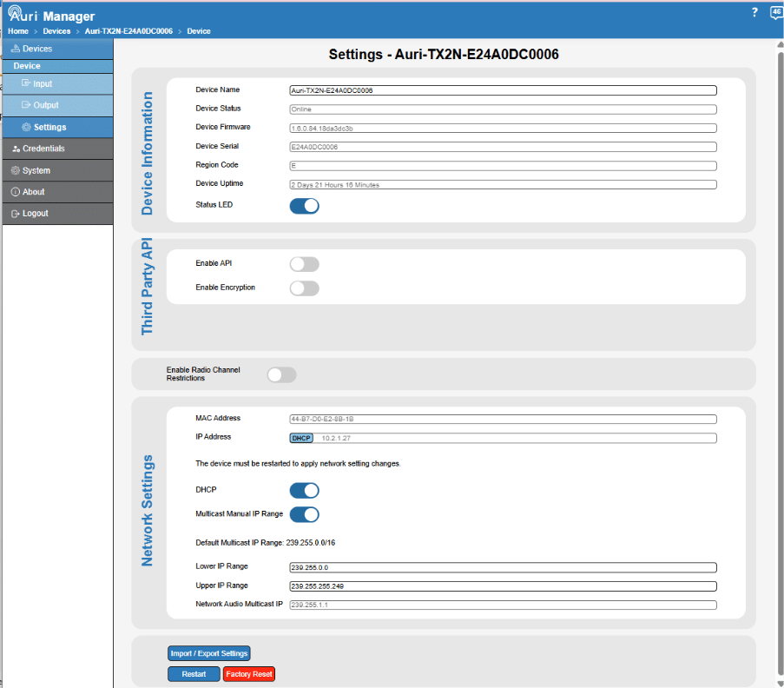Click the red Factory Reset button

coord(249,674)
